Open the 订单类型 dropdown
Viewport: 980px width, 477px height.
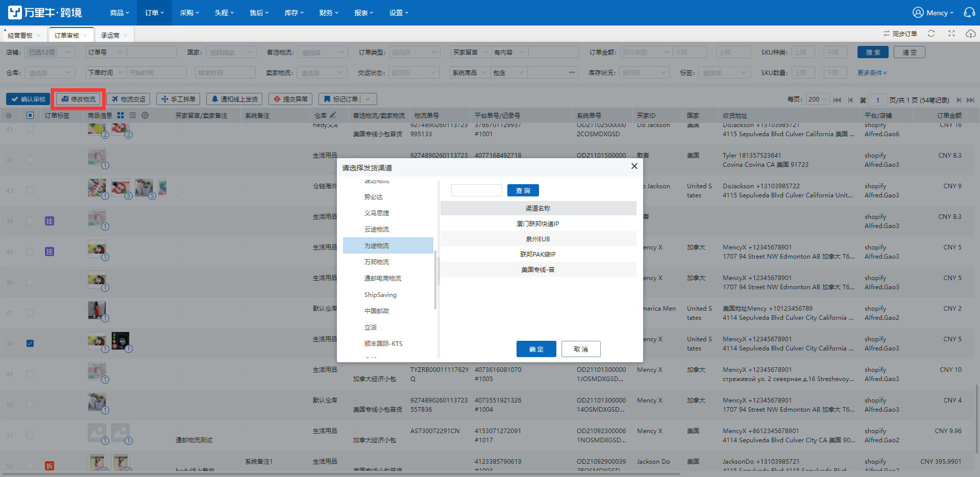point(414,52)
